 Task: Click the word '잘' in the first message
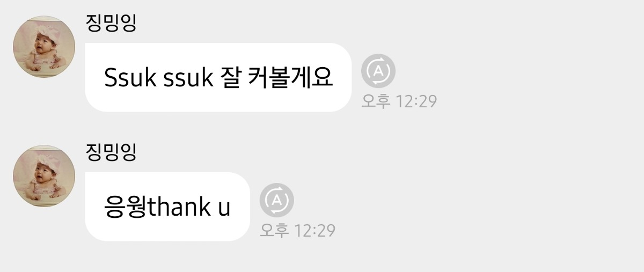point(229,78)
